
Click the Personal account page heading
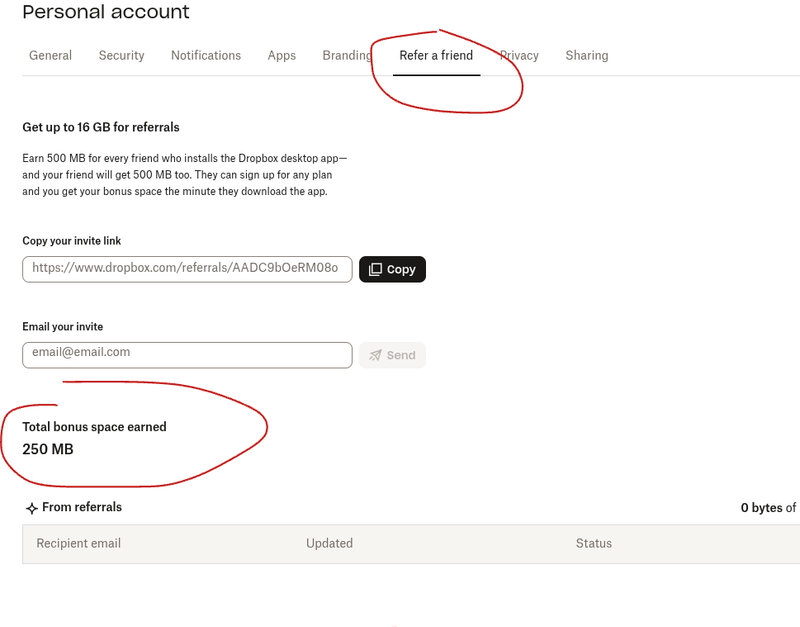point(106,13)
